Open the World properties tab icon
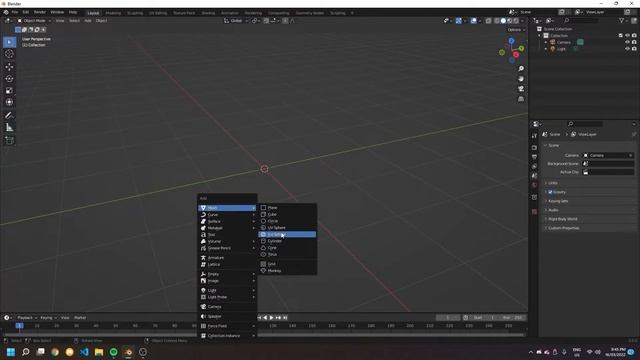Image resolution: width=640 pixels, height=360 pixels. click(534, 185)
